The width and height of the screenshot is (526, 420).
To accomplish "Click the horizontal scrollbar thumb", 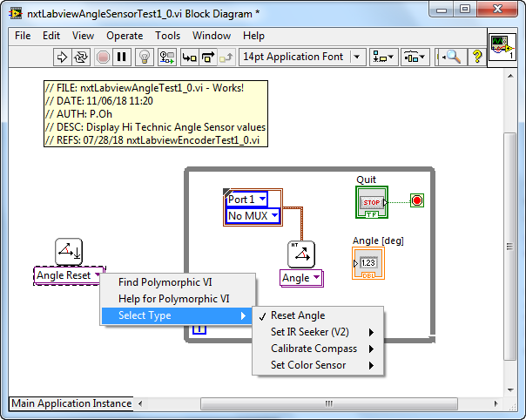I will coord(329,403).
